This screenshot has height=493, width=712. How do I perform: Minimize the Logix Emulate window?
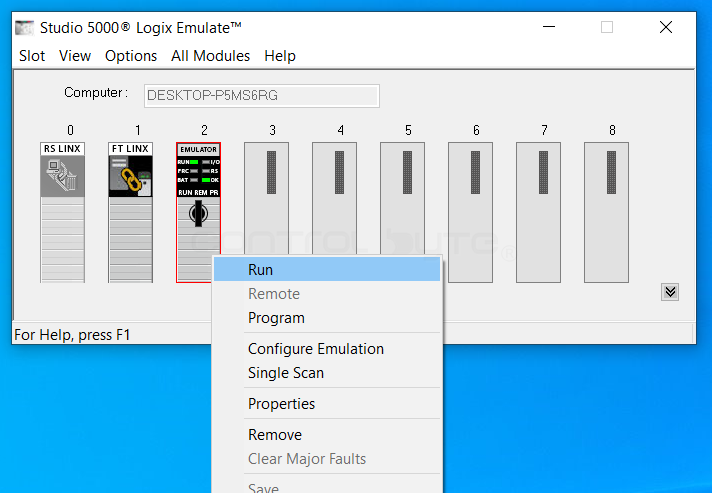(x=549, y=27)
